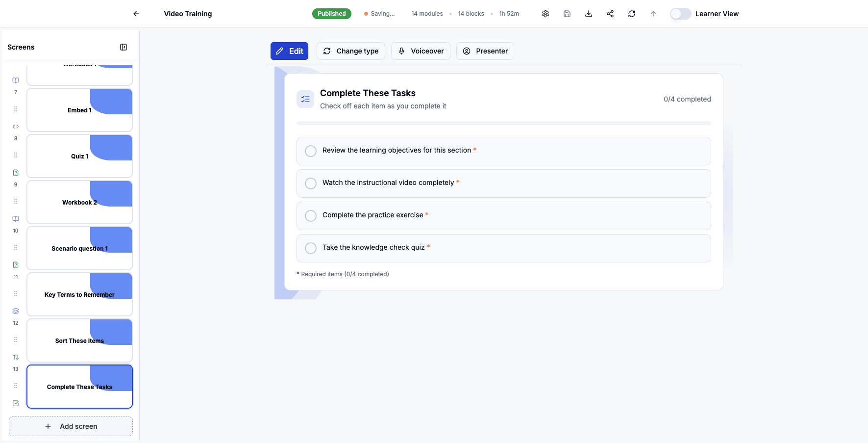The image size is (868, 443).
Task: Click the save icon in the top toolbar
Action: pyautogui.click(x=567, y=14)
